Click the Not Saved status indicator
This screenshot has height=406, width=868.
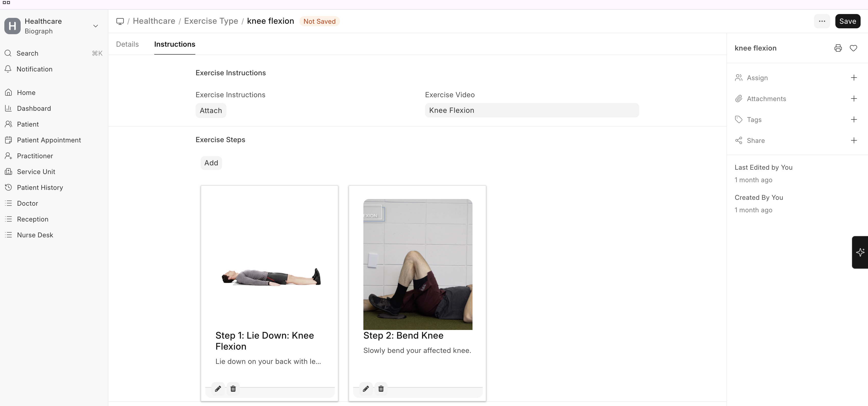(x=319, y=21)
